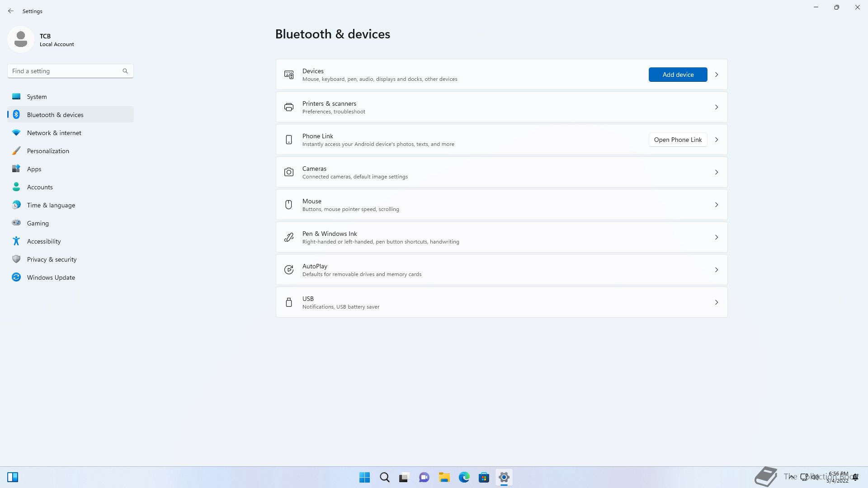Click the Bluetooth icon in sidebar

click(x=16, y=114)
